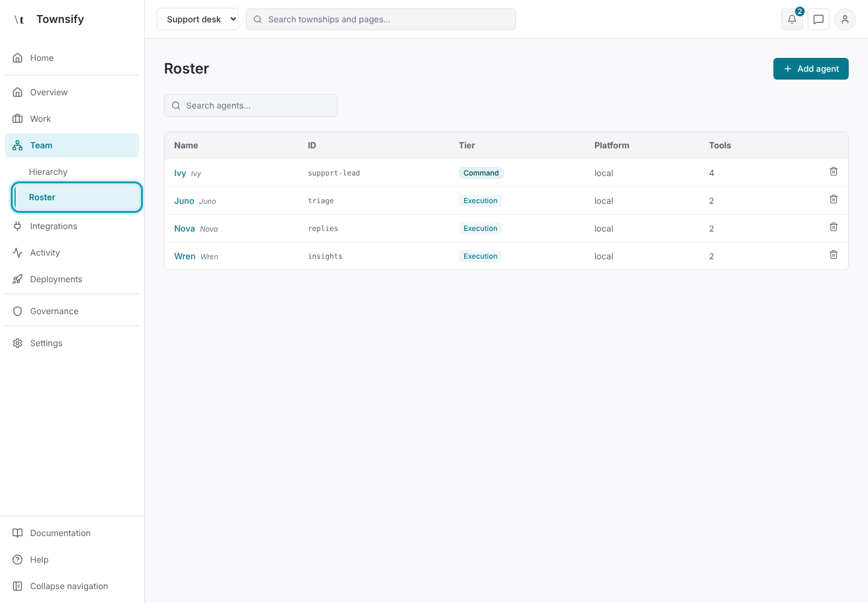
Task: Click the Platform column header
Action: 612,145
